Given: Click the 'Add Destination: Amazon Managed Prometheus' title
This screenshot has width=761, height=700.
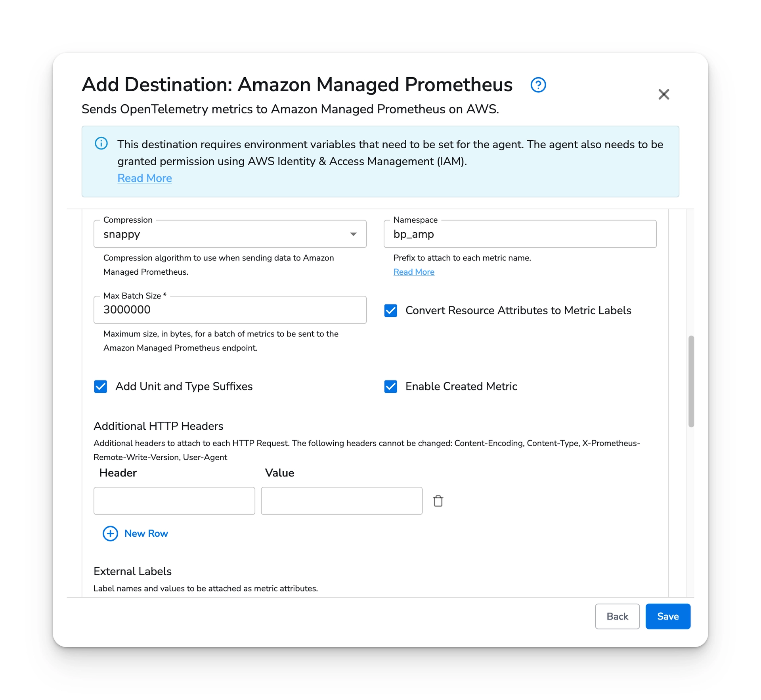Looking at the screenshot, I should (x=297, y=84).
